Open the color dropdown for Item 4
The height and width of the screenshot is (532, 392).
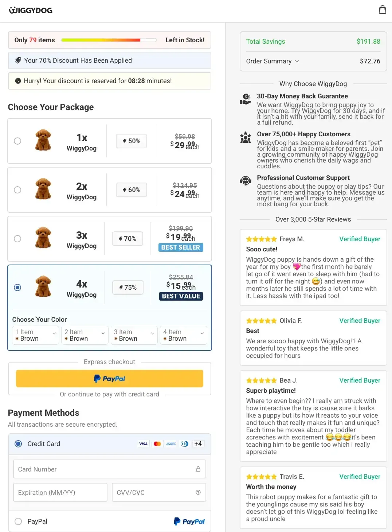click(183, 335)
